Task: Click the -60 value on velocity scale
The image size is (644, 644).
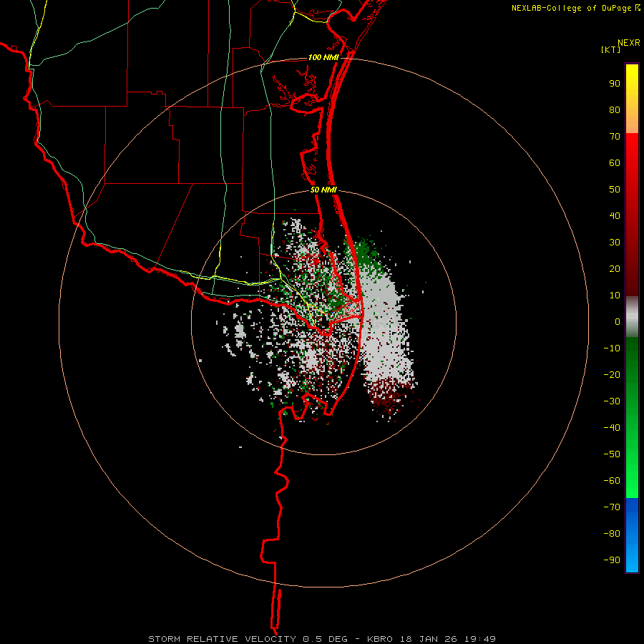Action: (x=612, y=481)
